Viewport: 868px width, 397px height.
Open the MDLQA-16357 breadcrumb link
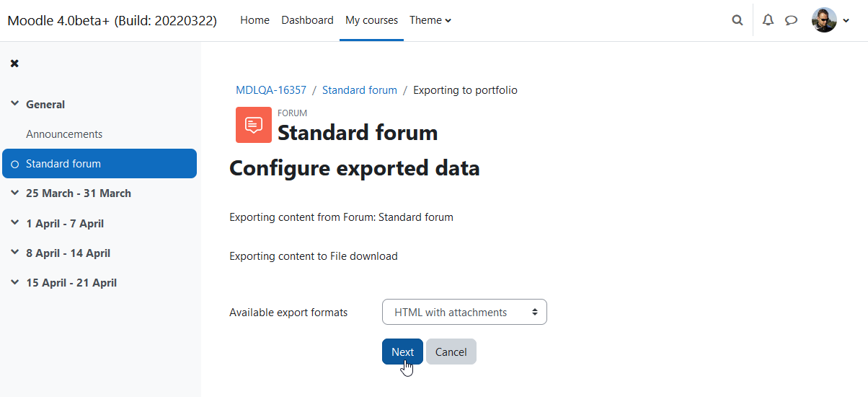coord(271,90)
